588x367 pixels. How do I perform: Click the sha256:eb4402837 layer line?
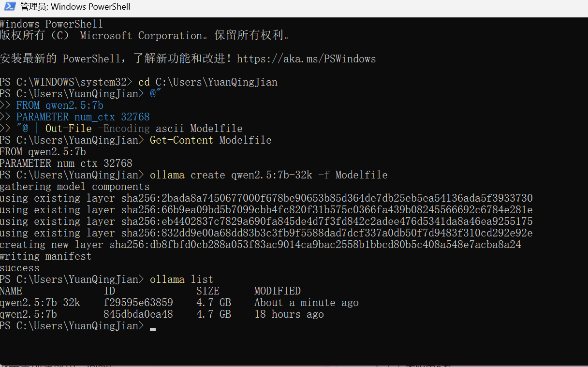point(266,221)
